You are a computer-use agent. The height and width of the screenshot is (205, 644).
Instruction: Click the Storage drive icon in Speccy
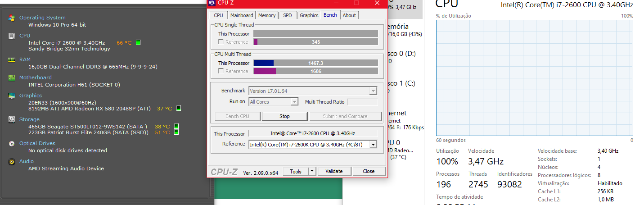coord(12,119)
